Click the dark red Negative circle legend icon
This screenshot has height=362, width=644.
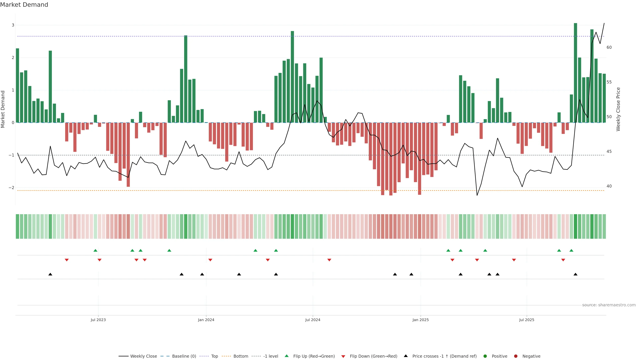516,356
